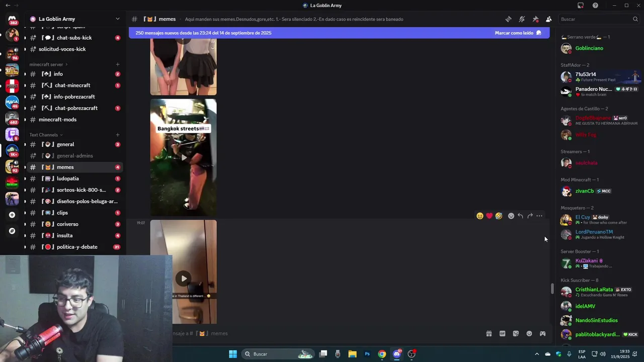Open the ludopatia channel
Viewport: 644px width, 362px height.
[x=74, y=178]
